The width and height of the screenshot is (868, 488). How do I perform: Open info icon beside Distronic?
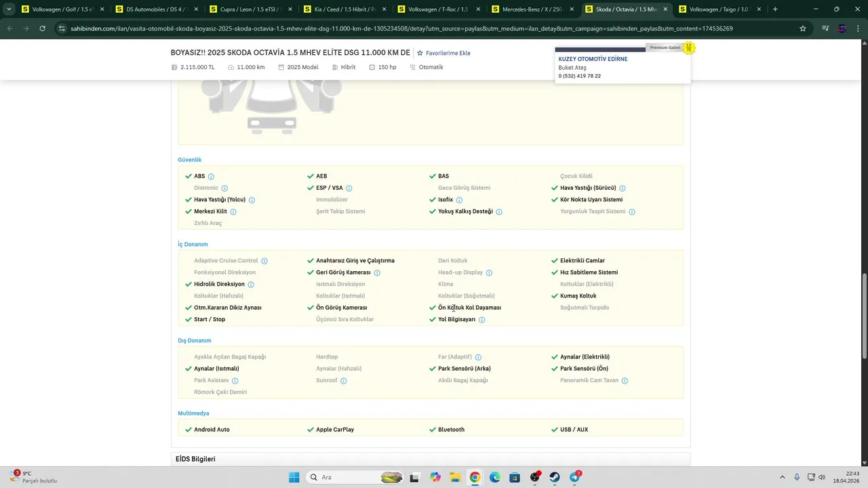point(224,188)
